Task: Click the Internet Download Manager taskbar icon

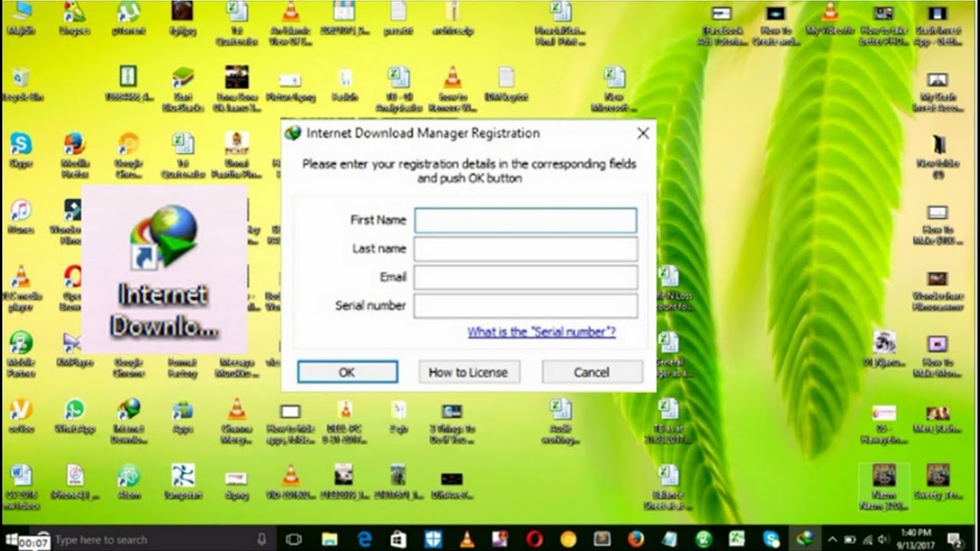Action: 805,540
